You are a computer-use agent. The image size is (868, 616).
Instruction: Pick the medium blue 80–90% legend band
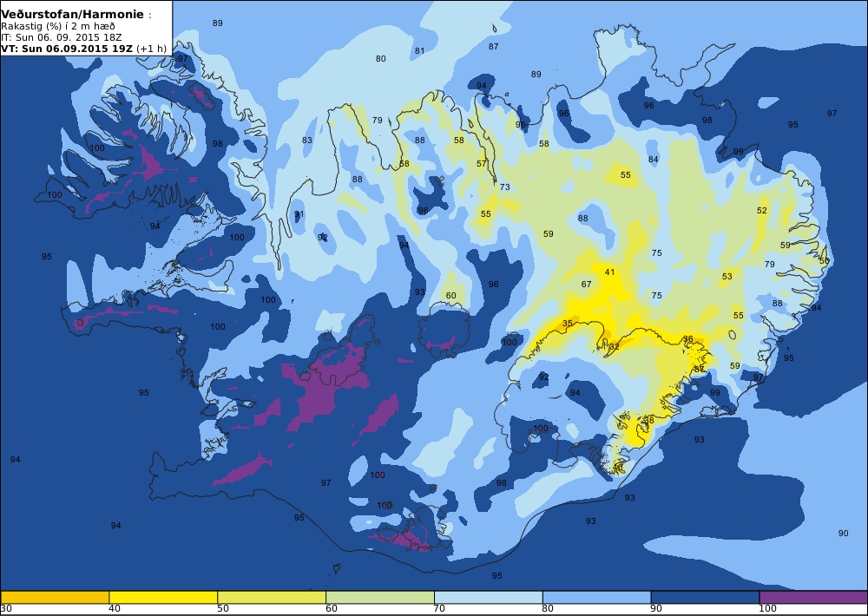pyautogui.click(x=597, y=597)
